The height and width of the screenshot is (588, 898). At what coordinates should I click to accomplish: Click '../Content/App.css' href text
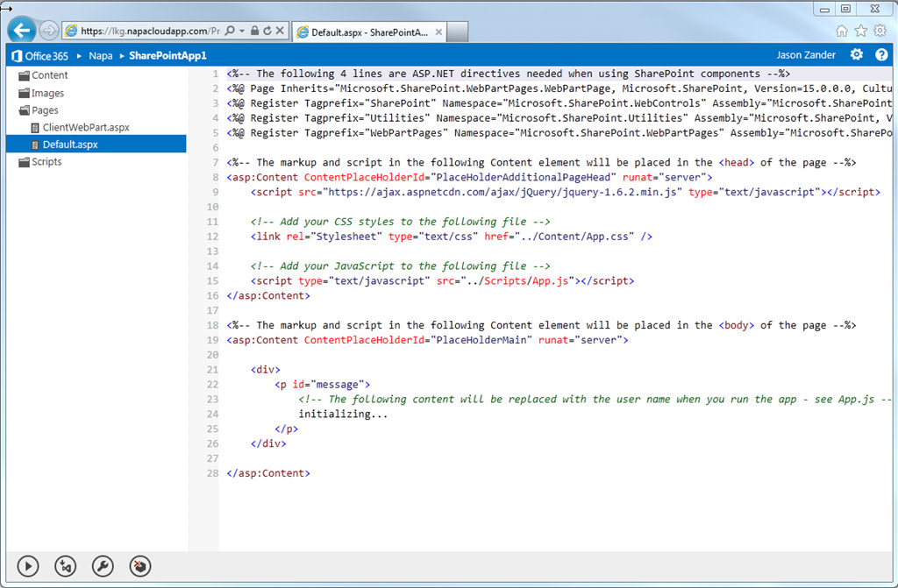tap(574, 237)
